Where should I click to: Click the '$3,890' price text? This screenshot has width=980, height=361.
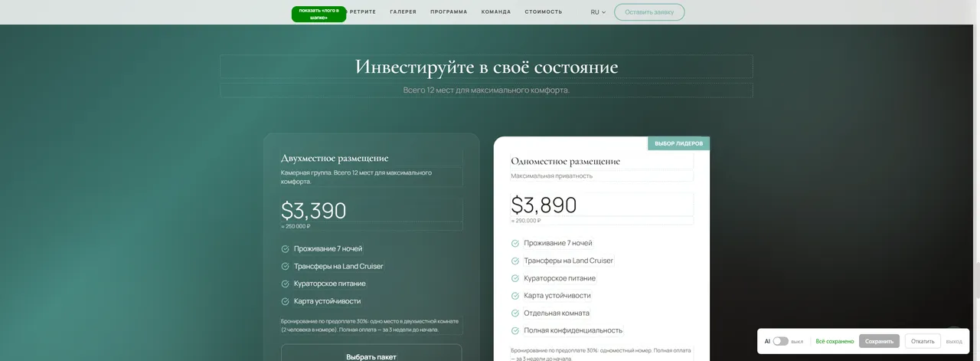coord(544,205)
